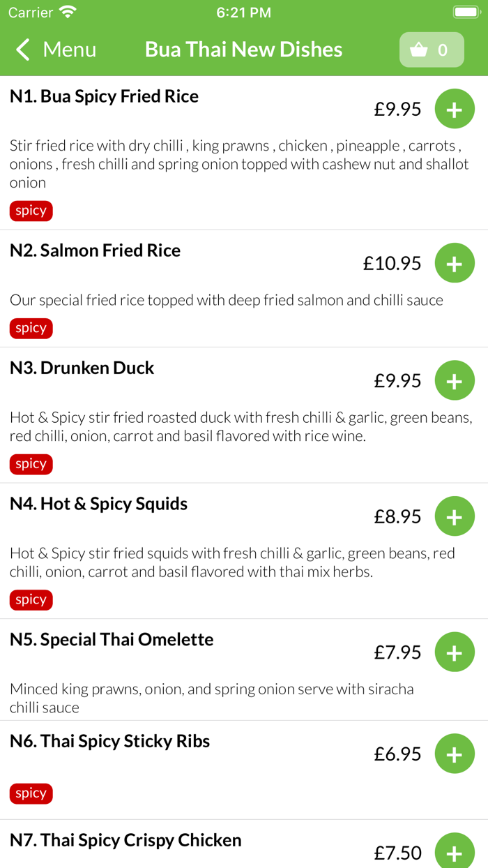This screenshot has width=488, height=868.
Task: Tap the battery icon in the status bar
Action: pos(466,12)
